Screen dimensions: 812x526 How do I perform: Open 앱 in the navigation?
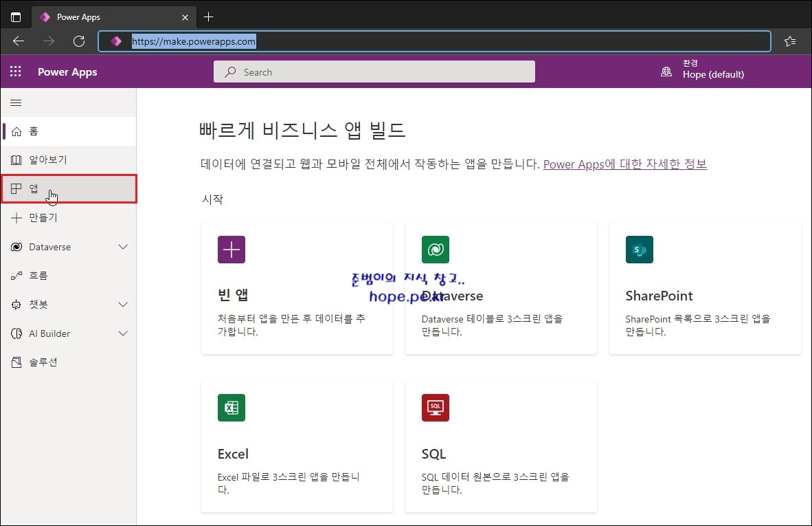point(69,188)
